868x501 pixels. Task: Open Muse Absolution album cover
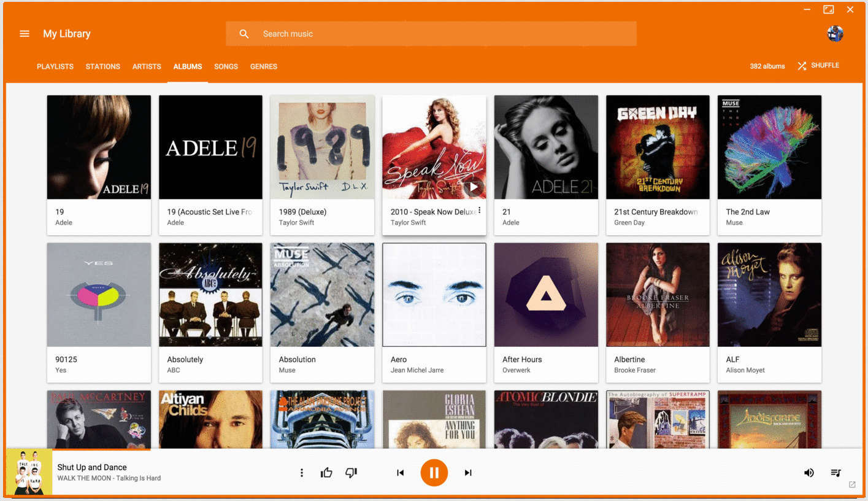[x=323, y=295]
